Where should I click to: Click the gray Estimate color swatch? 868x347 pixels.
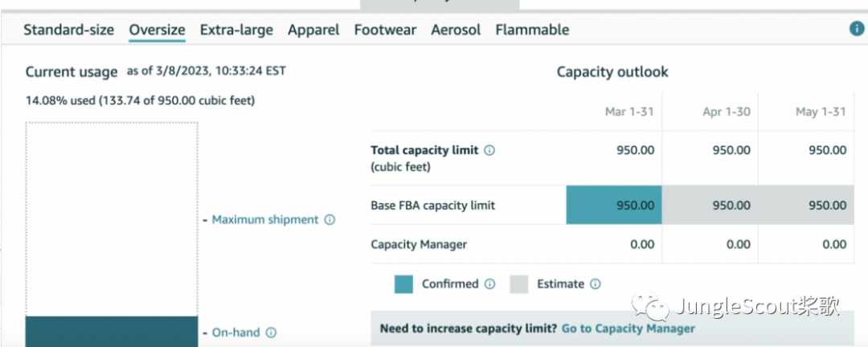518,284
